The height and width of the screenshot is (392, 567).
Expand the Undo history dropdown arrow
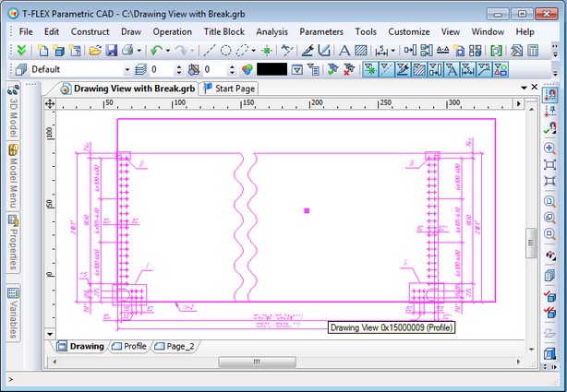pos(168,50)
